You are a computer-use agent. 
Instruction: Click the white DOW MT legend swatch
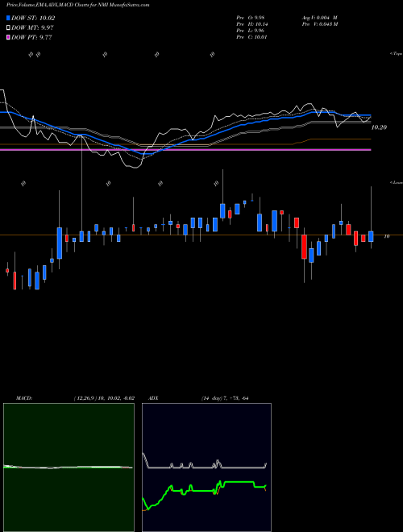(8, 27)
